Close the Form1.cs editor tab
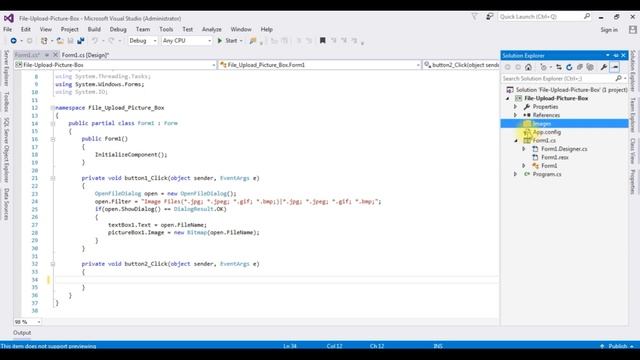 [56, 55]
